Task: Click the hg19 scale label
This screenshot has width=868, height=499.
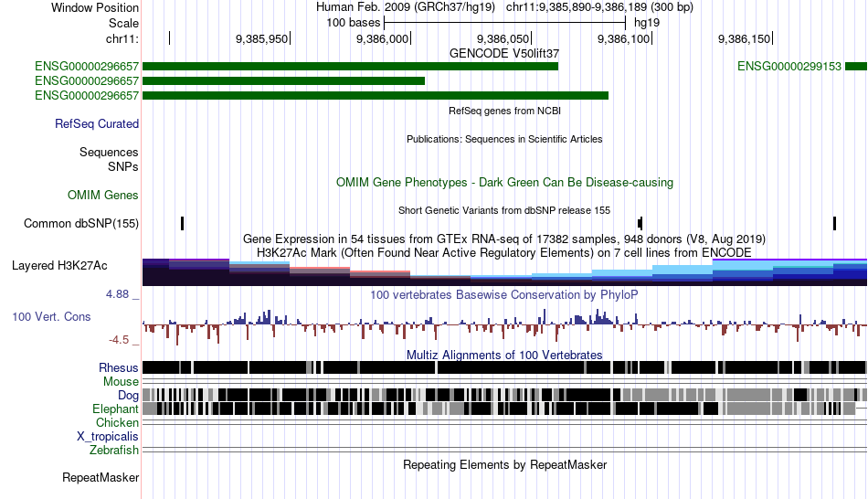Action: pos(647,23)
